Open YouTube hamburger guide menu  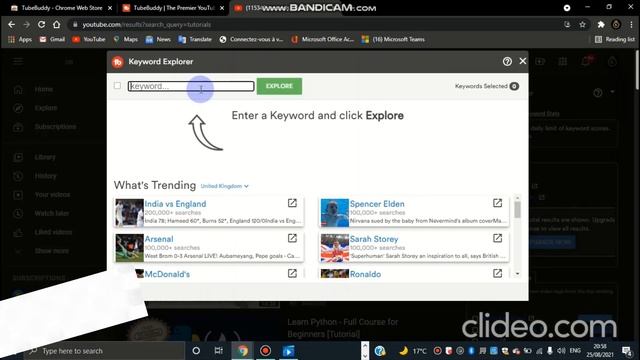pos(18,62)
